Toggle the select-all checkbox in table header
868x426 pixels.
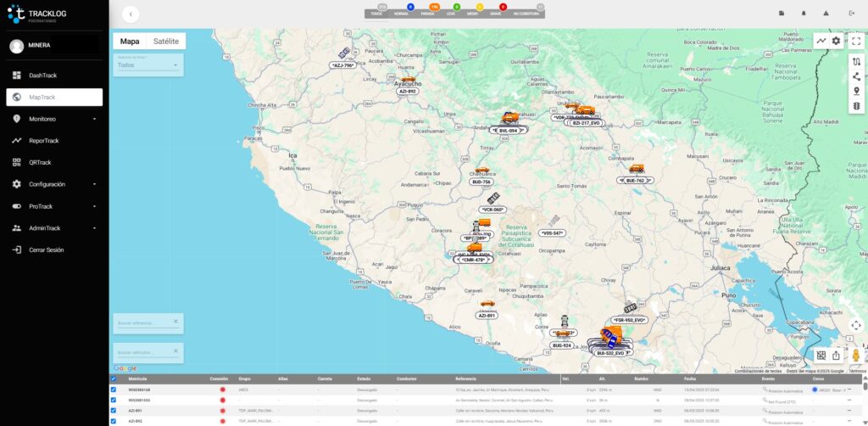(114, 378)
